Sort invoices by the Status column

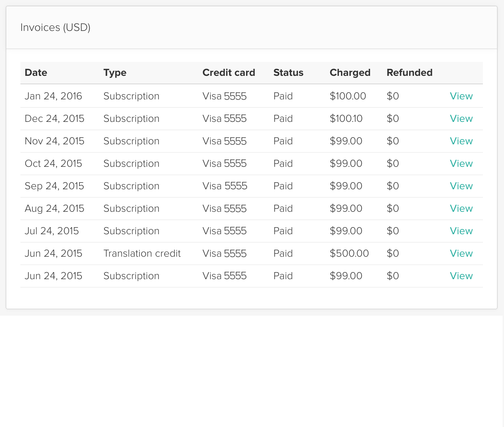coord(288,73)
